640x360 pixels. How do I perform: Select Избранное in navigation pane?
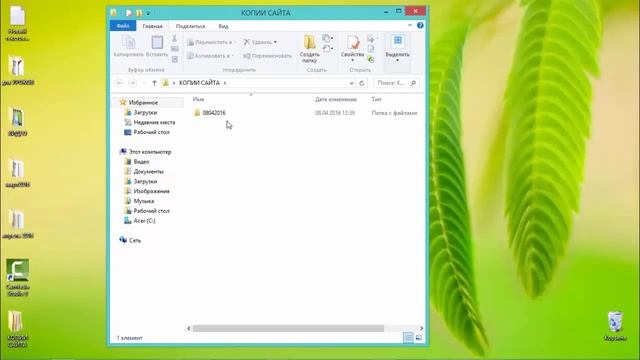click(143, 102)
